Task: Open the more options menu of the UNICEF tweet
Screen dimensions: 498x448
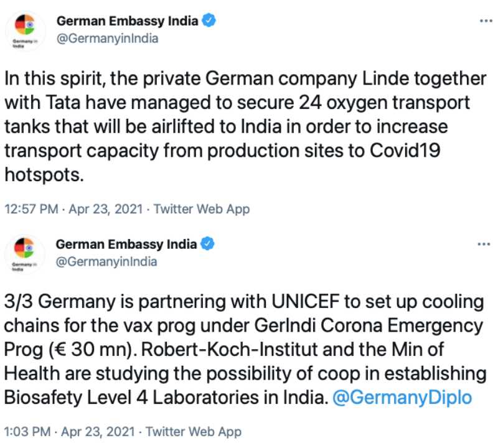Action: [484, 244]
